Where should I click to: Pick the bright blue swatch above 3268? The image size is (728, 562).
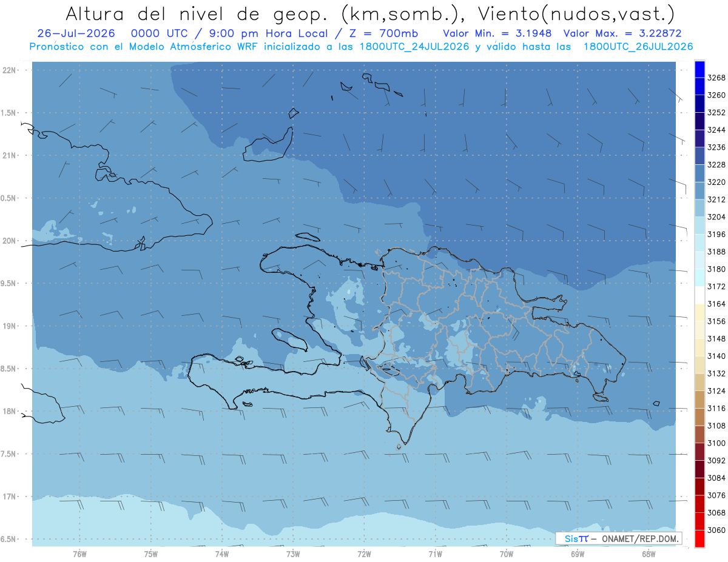(x=699, y=69)
